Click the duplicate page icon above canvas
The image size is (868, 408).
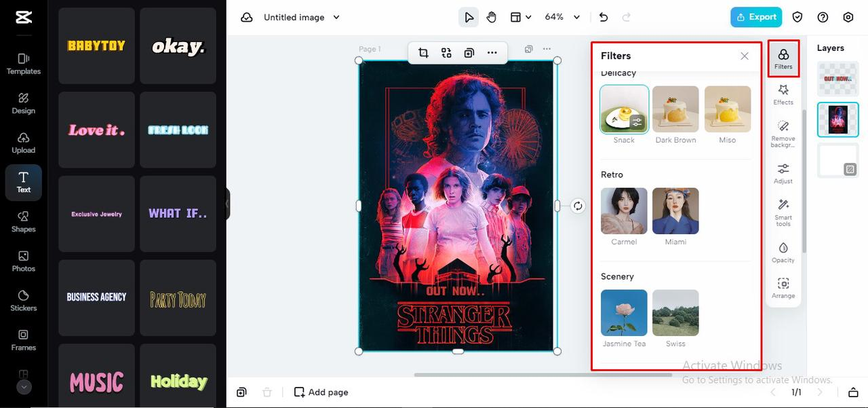[x=529, y=49]
